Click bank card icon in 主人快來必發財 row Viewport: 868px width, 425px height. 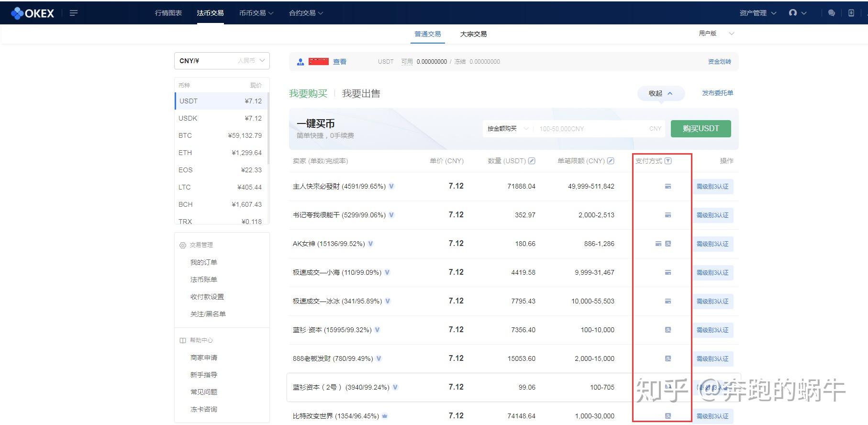668,186
